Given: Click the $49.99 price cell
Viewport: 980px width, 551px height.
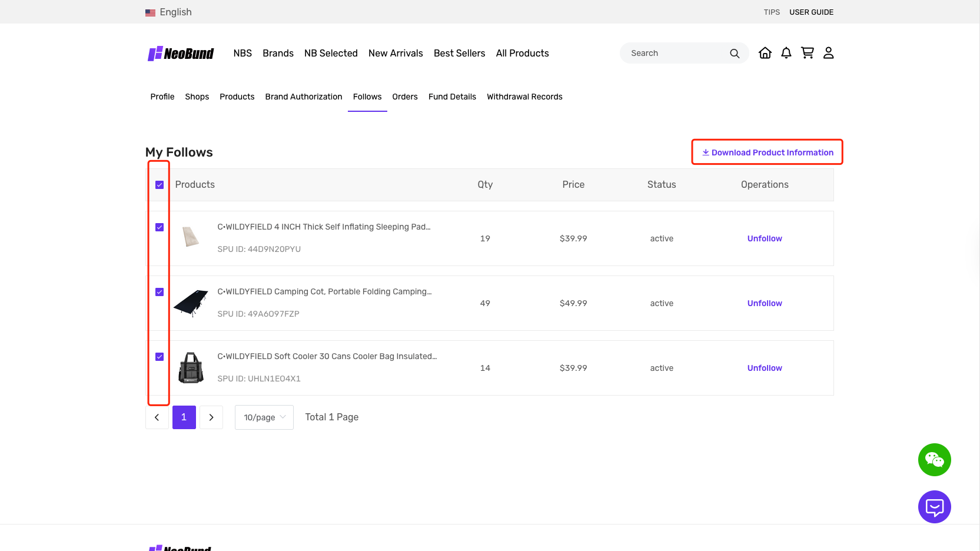Looking at the screenshot, I should point(573,303).
